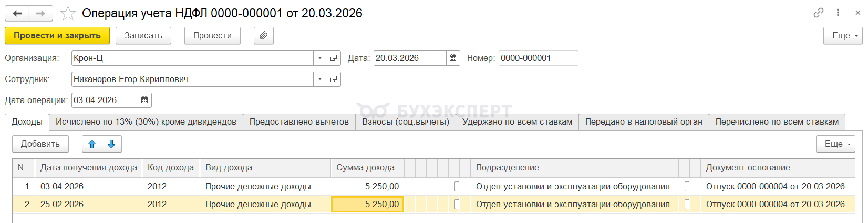The image size is (868, 223).
Task: Add document to favorites with star icon
Action: [x=68, y=13]
